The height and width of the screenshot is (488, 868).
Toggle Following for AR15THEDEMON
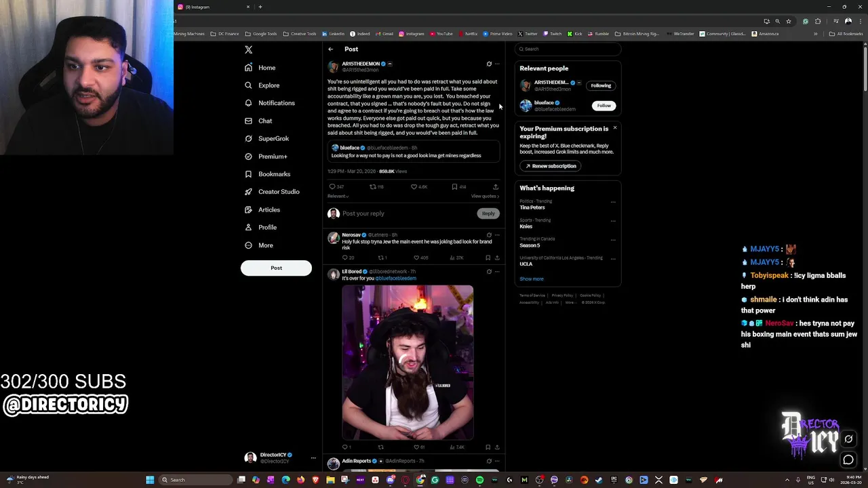[x=601, y=85]
